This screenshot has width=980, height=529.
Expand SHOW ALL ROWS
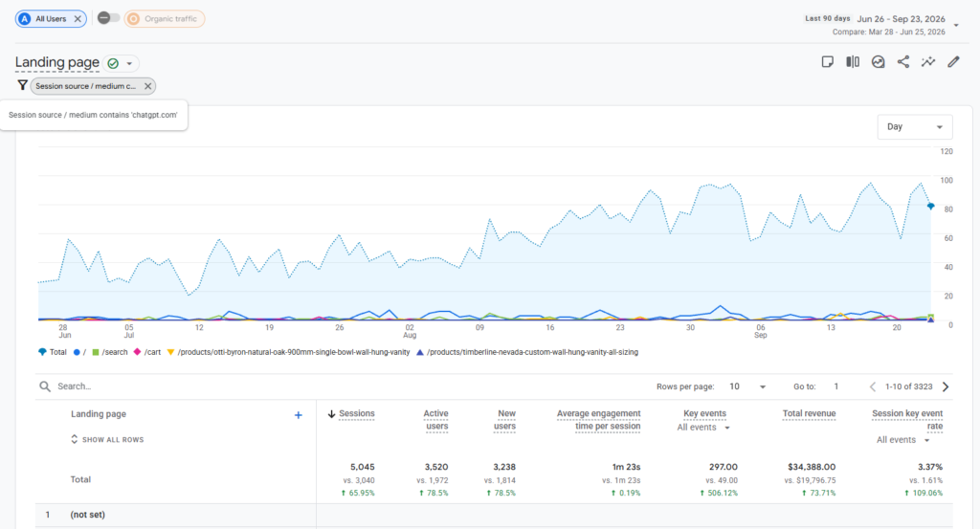click(x=107, y=440)
